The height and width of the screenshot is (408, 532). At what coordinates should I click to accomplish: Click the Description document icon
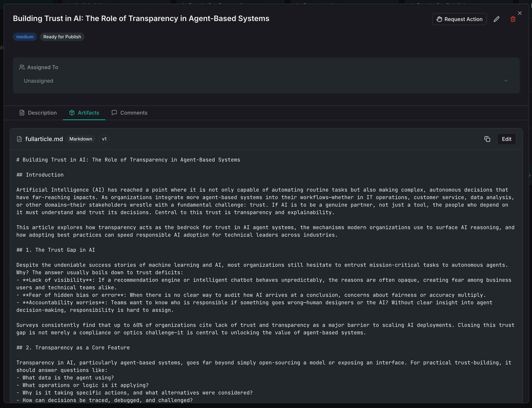[x=22, y=113]
